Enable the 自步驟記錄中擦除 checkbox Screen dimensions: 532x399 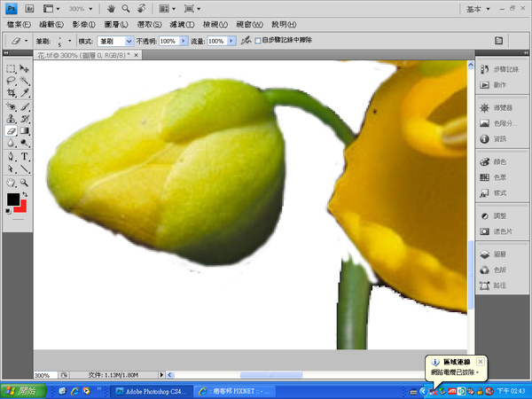[x=258, y=41]
